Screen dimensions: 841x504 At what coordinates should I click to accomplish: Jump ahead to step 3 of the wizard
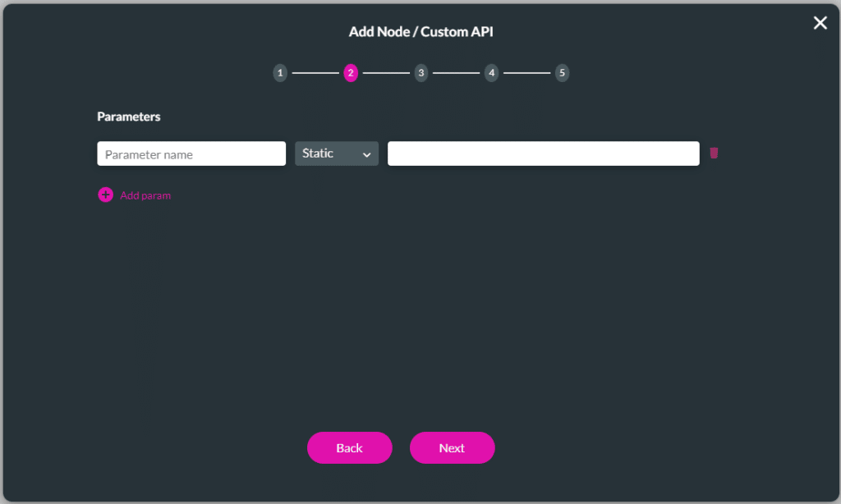pyautogui.click(x=421, y=72)
